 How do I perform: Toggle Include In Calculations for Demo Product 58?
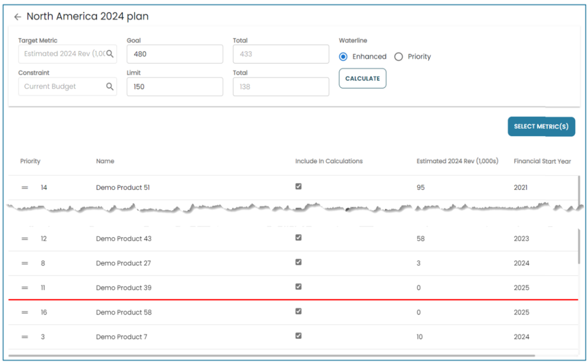[298, 311]
